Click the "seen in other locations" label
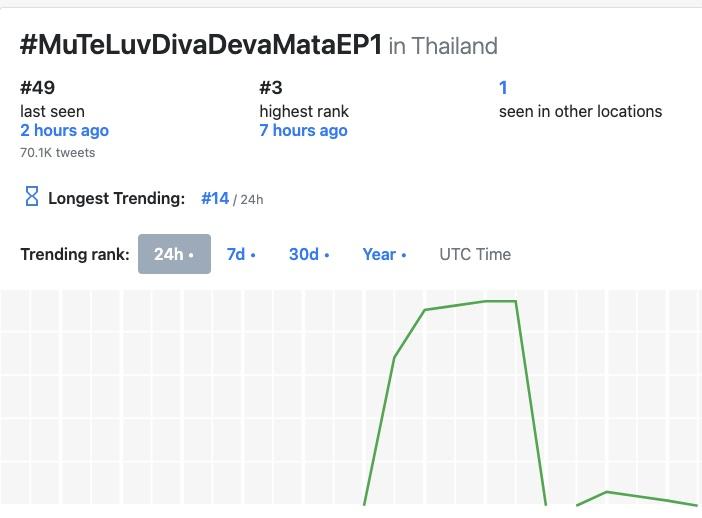 580,111
